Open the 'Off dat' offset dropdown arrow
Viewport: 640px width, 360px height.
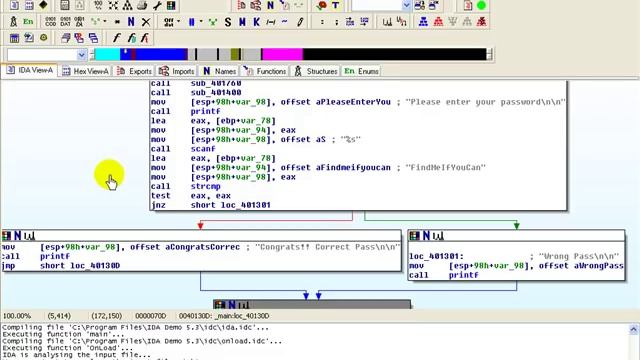(x=178, y=22)
